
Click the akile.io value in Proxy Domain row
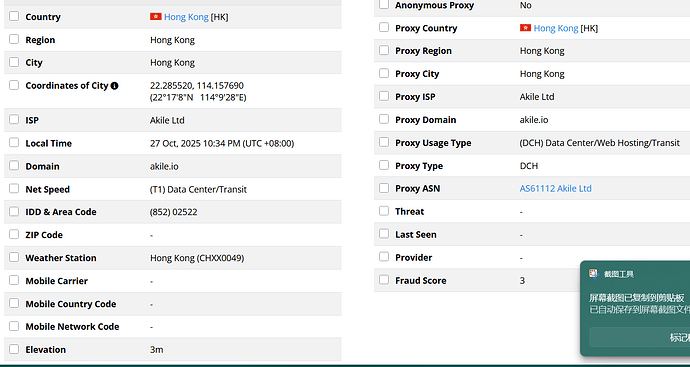(534, 120)
